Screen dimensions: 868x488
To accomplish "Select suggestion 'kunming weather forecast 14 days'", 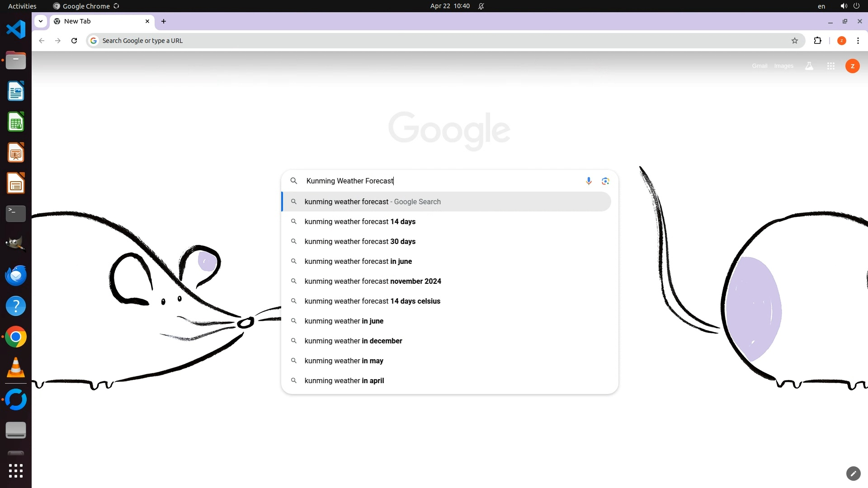I will [360, 221].
